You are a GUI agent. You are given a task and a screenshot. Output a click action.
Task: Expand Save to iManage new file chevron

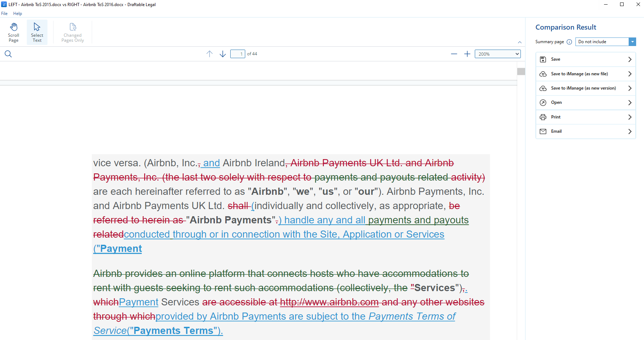630,74
